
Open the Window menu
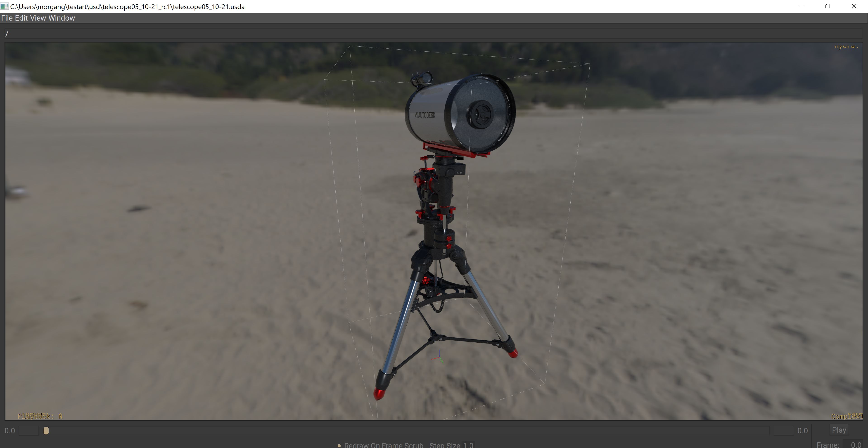coord(62,18)
